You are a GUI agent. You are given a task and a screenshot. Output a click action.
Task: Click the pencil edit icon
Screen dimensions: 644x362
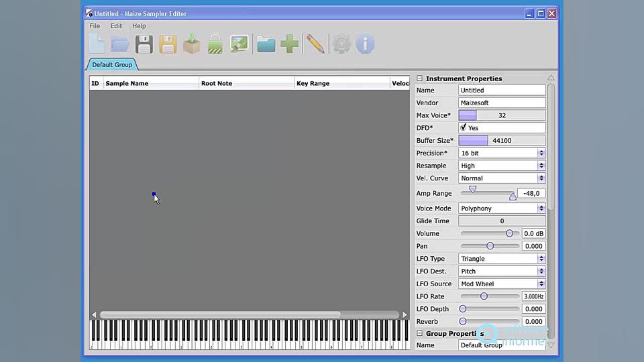(x=315, y=44)
